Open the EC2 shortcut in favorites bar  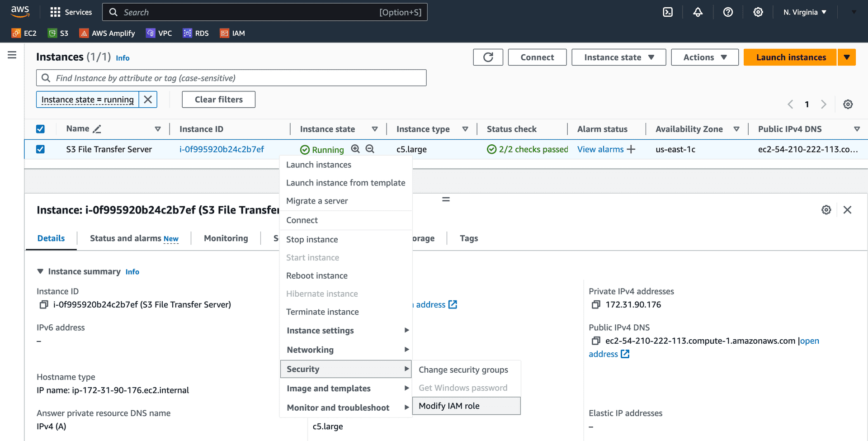(24, 33)
